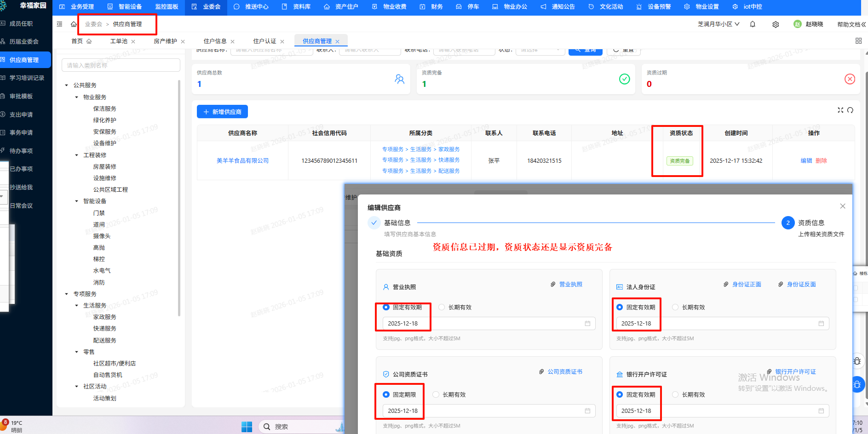
Task: Collapse the 智能设备 category node
Action: pyautogui.click(x=77, y=201)
